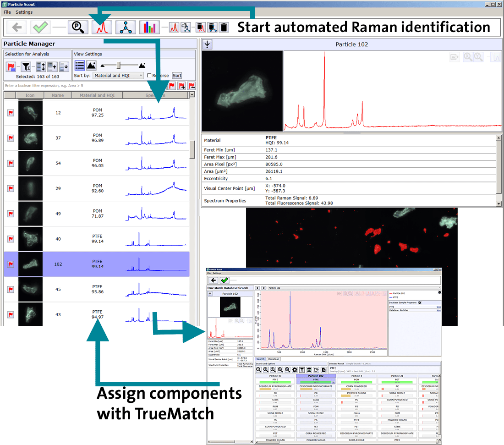Open the histogram statistics tool
Image resolution: width=504 pixels, height=445 pixels.
click(x=149, y=27)
